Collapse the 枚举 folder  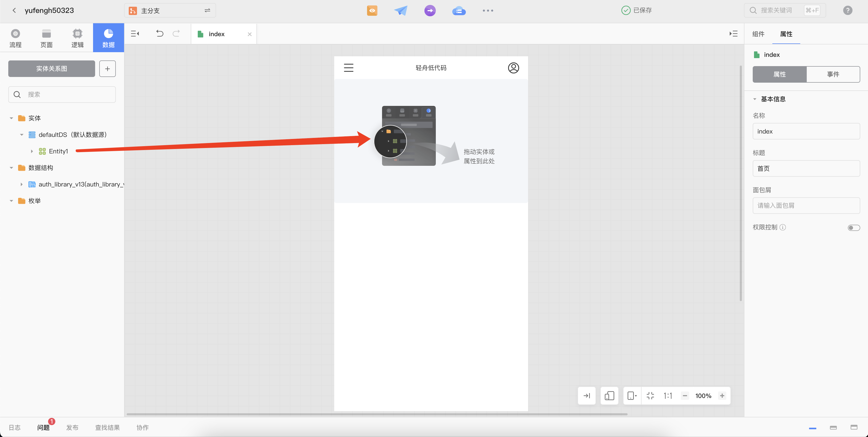[x=11, y=201]
